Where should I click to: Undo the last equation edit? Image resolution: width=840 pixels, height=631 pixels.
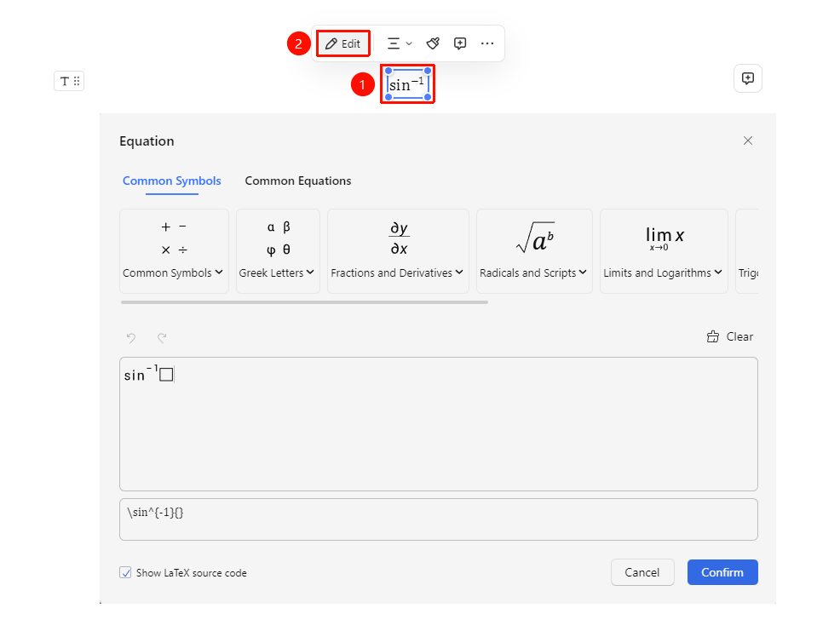pos(131,337)
